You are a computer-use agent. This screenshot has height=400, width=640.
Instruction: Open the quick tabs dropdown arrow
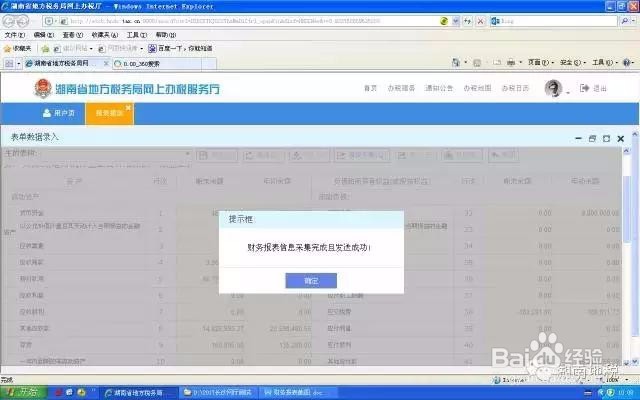(18, 64)
